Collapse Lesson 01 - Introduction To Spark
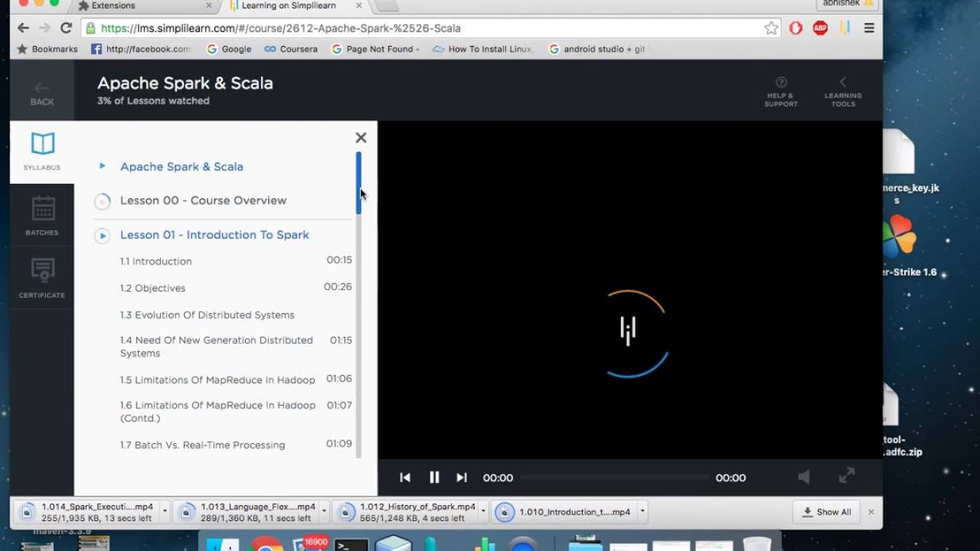Image resolution: width=980 pixels, height=551 pixels. pos(214,235)
